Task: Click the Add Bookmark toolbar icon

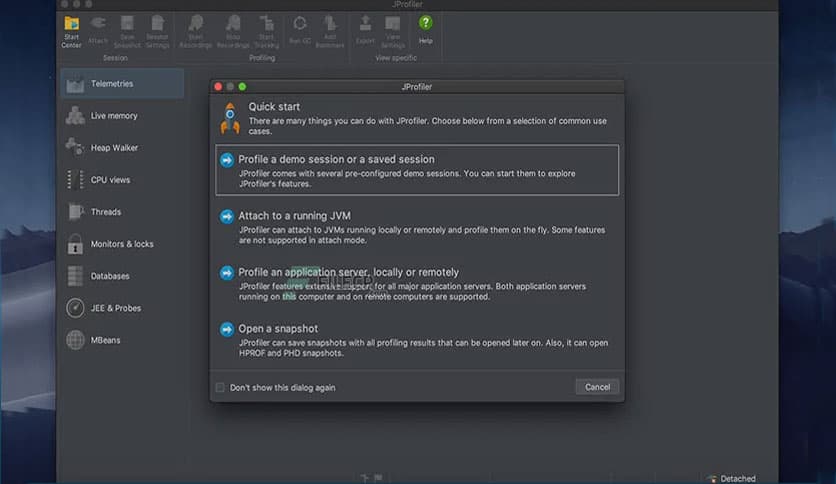Action: click(x=330, y=32)
